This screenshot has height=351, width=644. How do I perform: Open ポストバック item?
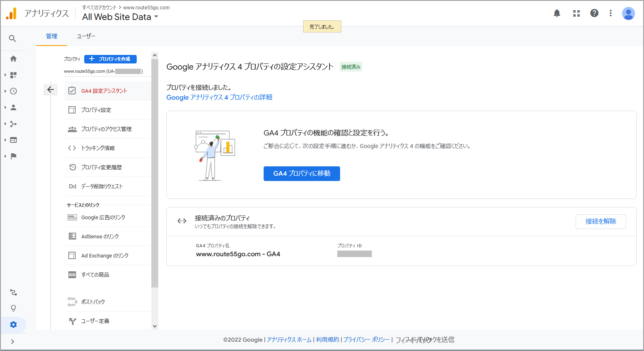coord(108,302)
